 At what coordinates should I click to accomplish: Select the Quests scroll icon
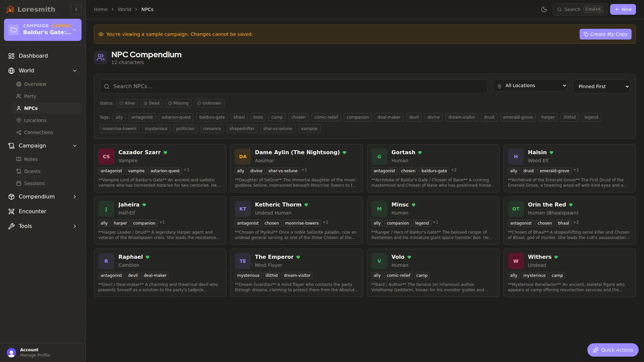[19, 171]
